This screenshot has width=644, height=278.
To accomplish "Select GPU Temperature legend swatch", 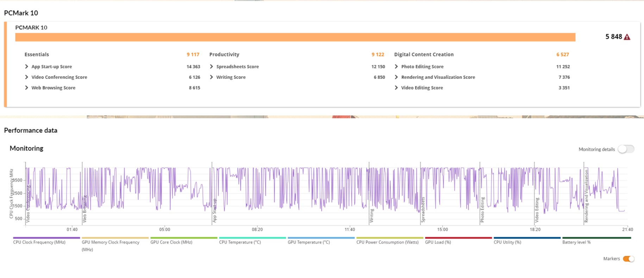I will click(321, 238).
